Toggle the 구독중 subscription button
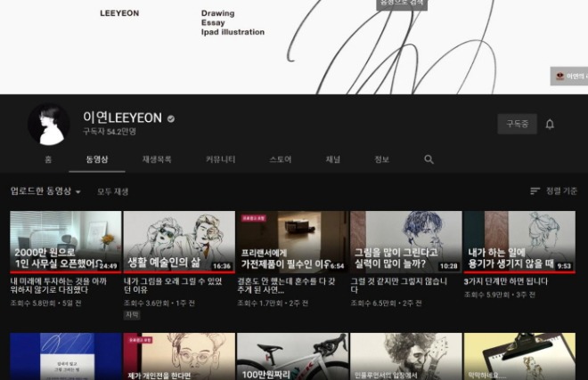Viewport: 588px width, 380px height. click(517, 124)
